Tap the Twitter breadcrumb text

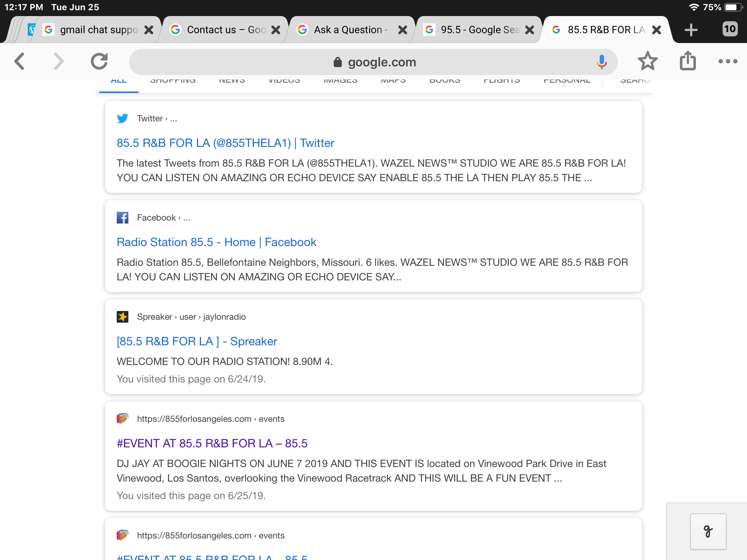pos(157,118)
